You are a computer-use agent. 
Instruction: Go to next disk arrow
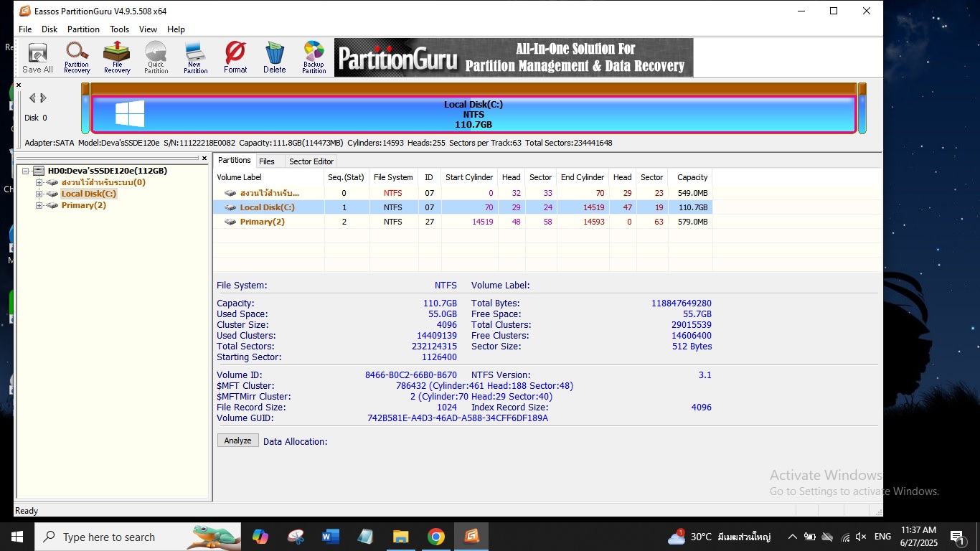pos(44,98)
